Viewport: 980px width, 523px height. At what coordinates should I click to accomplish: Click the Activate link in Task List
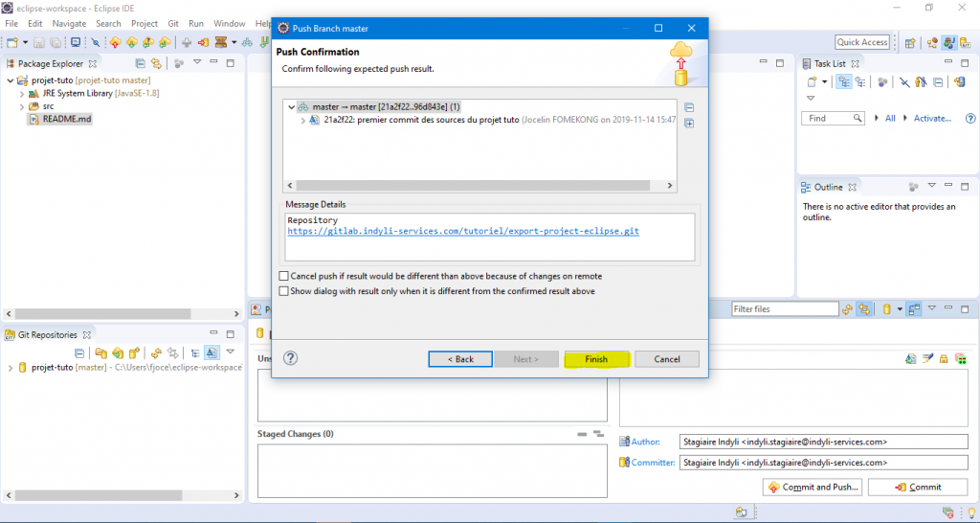(932, 118)
